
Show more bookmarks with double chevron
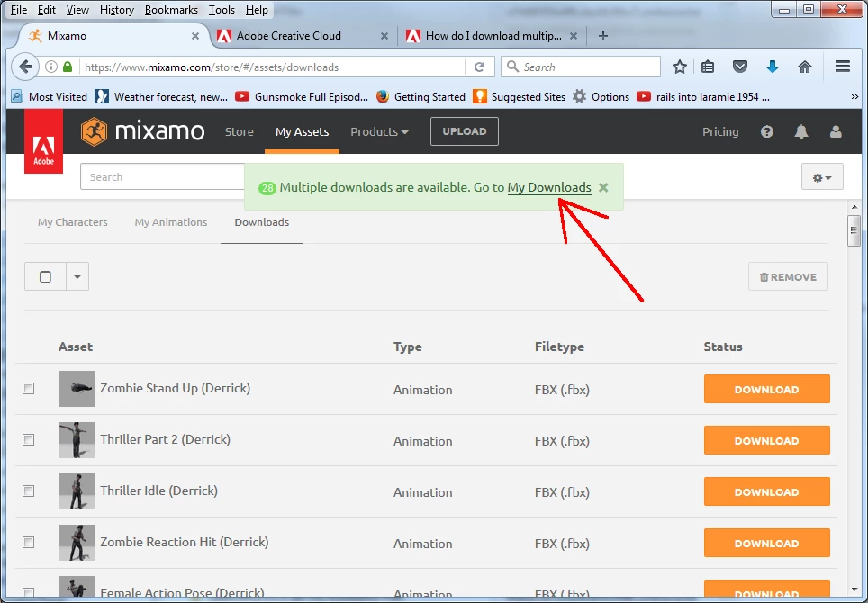point(854,97)
